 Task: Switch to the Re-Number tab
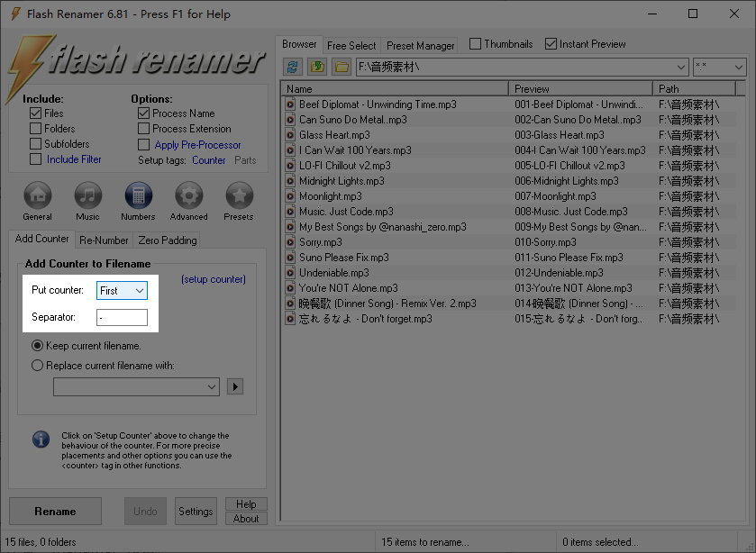[104, 240]
